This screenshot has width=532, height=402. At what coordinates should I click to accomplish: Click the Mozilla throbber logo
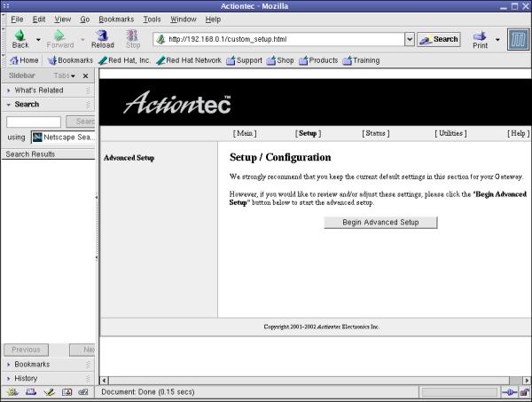pos(518,39)
